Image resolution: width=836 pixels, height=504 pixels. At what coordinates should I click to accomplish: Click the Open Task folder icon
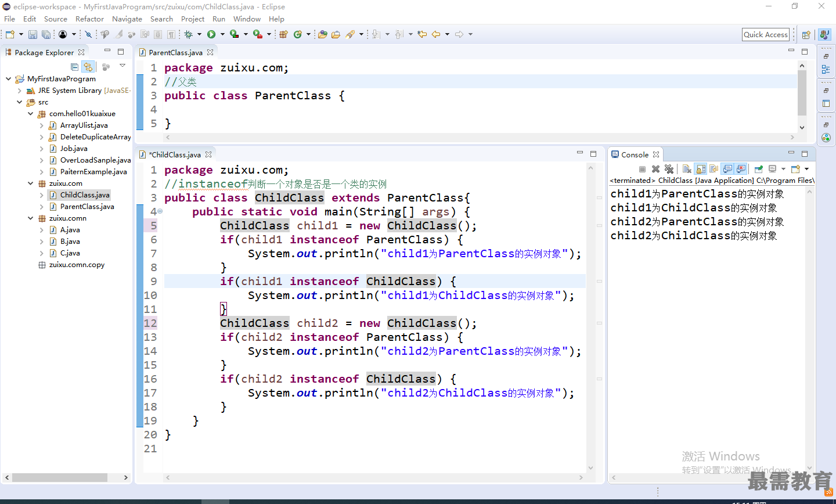(336, 34)
